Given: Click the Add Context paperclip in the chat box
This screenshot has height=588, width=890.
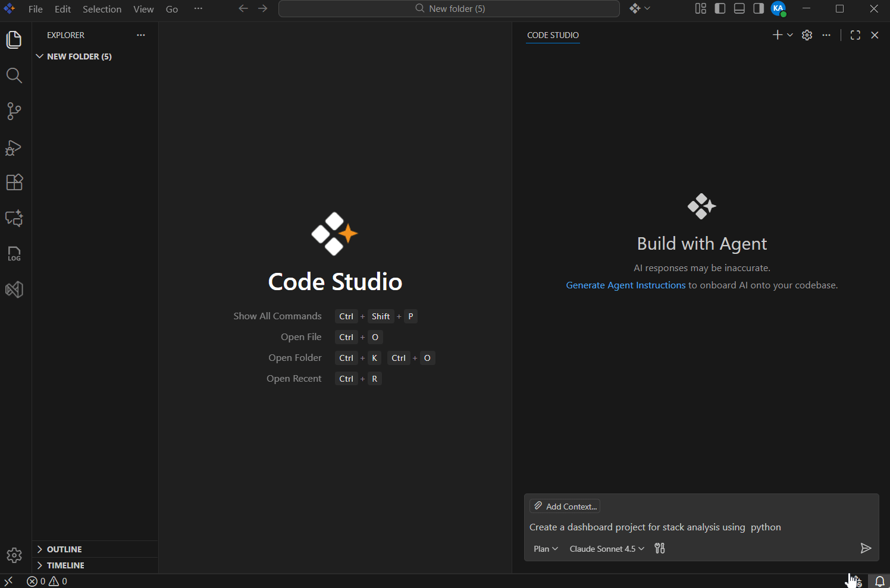Looking at the screenshot, I should tap(564, 506).
